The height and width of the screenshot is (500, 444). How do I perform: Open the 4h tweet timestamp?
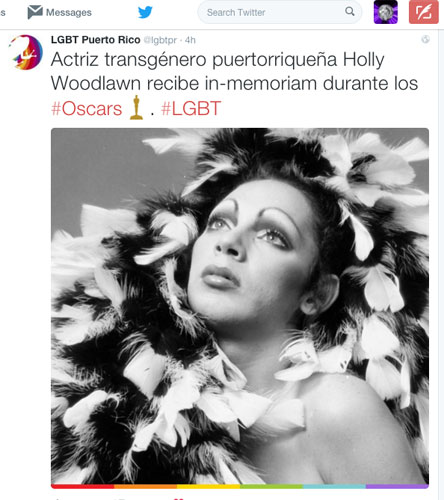point(190,40)
